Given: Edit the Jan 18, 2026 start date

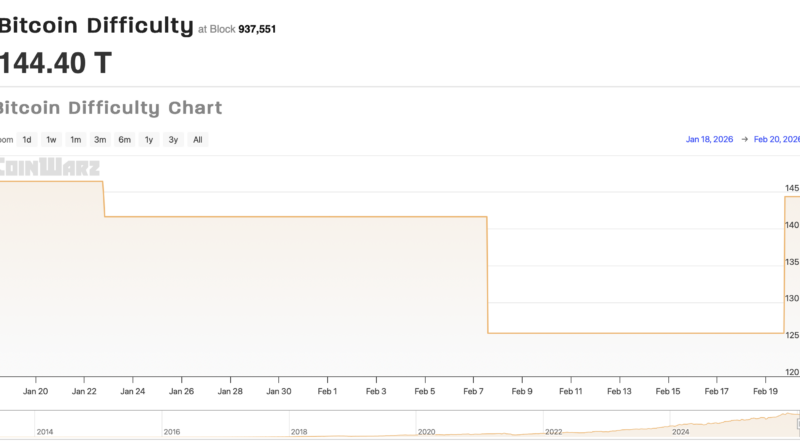Looking at the screenshot, I should pyautogui.click(x=709, y=140).
